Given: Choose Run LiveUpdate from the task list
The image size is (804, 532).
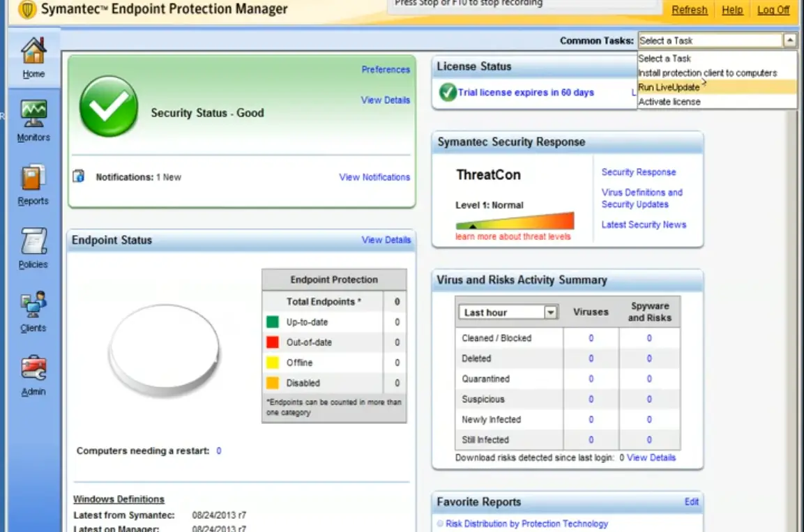Looking at the screenshot, I should 717,87.
